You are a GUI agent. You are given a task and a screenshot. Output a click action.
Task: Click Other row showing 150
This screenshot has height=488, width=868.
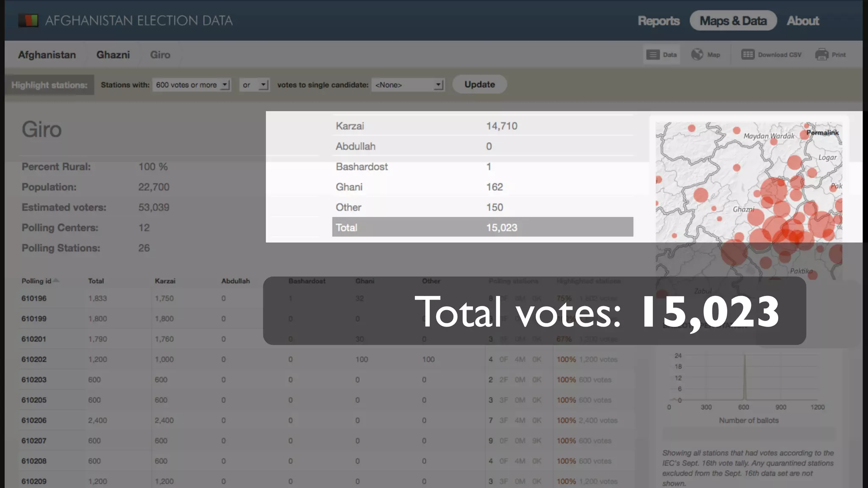coord(483,207)
